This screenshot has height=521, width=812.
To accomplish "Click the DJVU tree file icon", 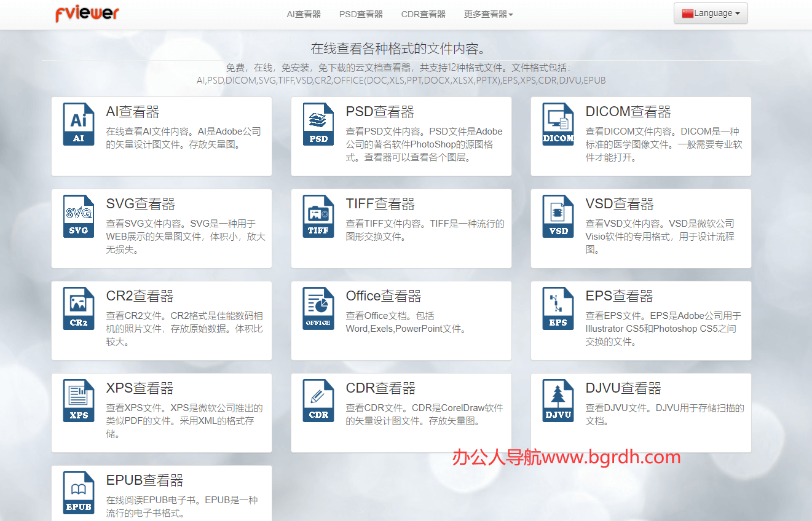I will (558, 401).
